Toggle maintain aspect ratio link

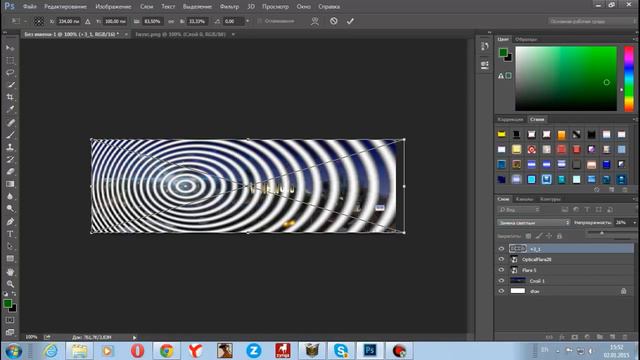171,21
